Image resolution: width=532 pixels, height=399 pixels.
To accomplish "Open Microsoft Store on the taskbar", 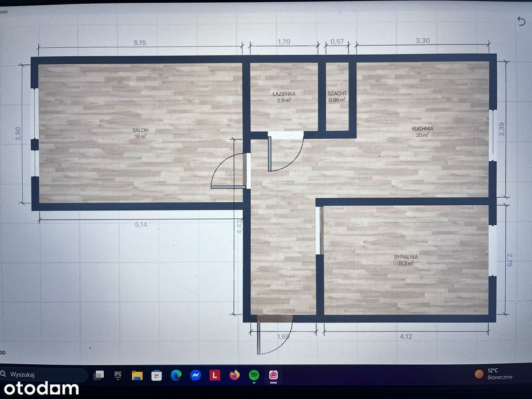I will click(156, 376).
